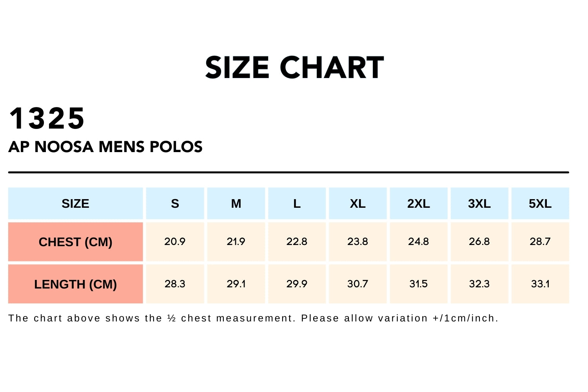Click the SIZE header cell
The width and height of the screenshot is (588, 392).
[75, 203]
